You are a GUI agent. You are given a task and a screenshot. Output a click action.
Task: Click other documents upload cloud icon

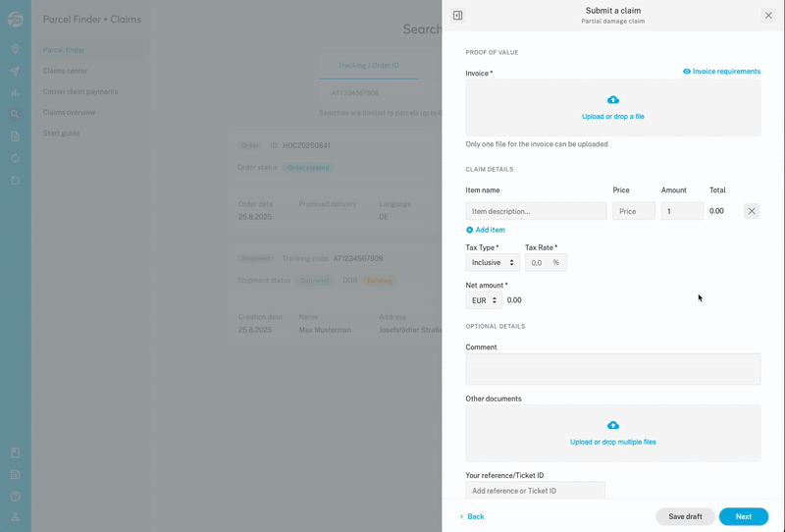612,425
